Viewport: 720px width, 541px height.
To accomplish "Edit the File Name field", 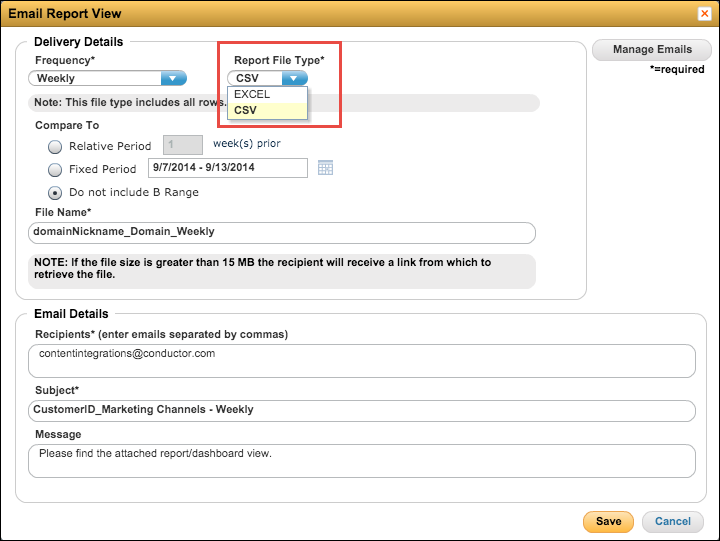I will tap(282, 233).
